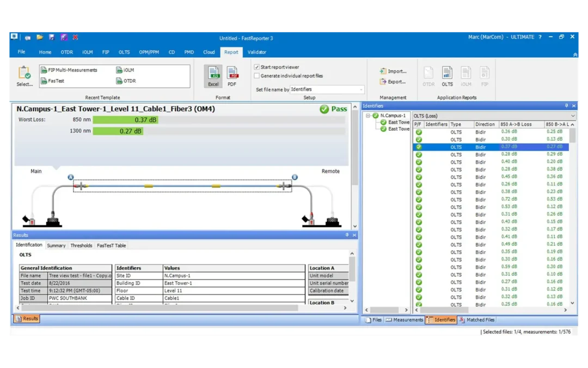Pin the Identifiers panel
The image size is (588, 368).
pos(566,106)
